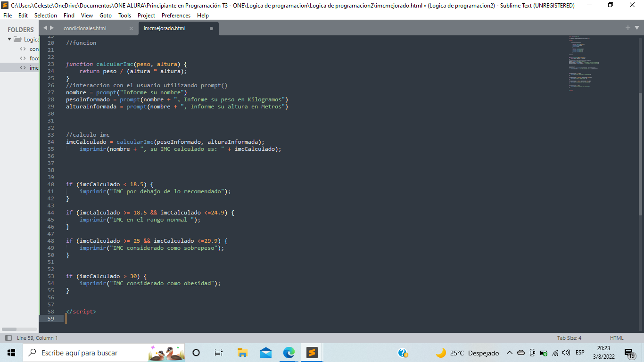Open OneDrive cloud tray icon

point(521,353)
